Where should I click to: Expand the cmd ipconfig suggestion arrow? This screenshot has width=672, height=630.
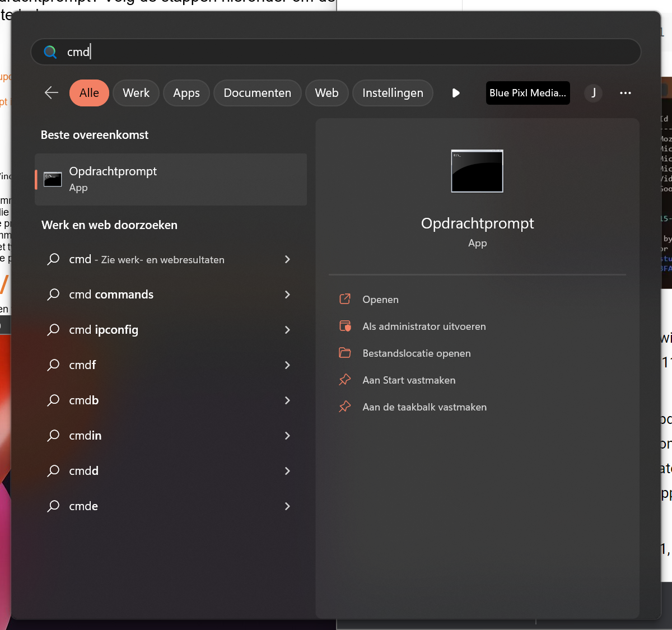tap(287, 330)
